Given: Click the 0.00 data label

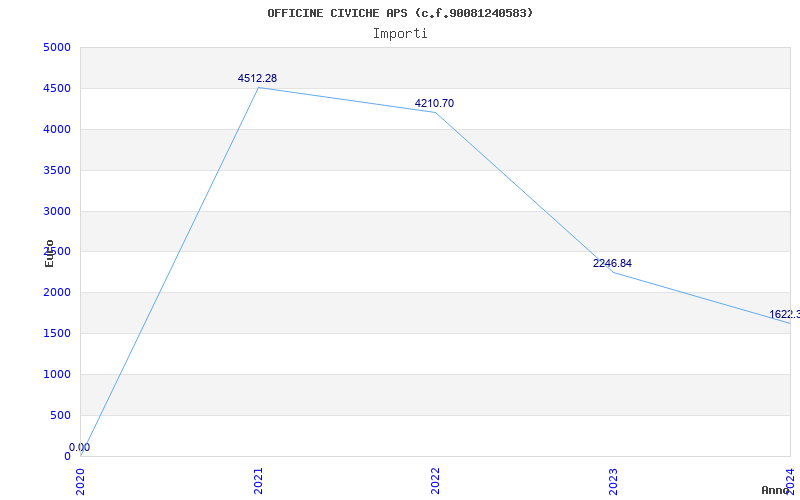Looking at the screenshot, I should coord(80,447).
